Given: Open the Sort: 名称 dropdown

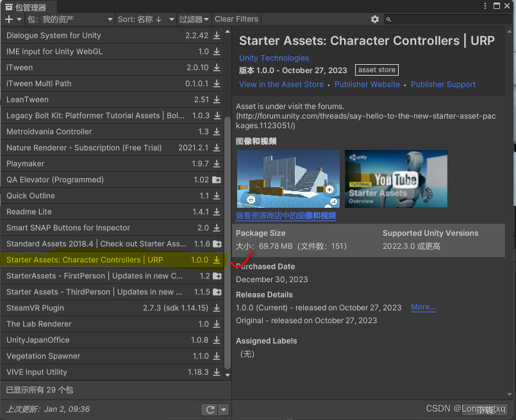Looking at the screenshot, I should point(142,19).
